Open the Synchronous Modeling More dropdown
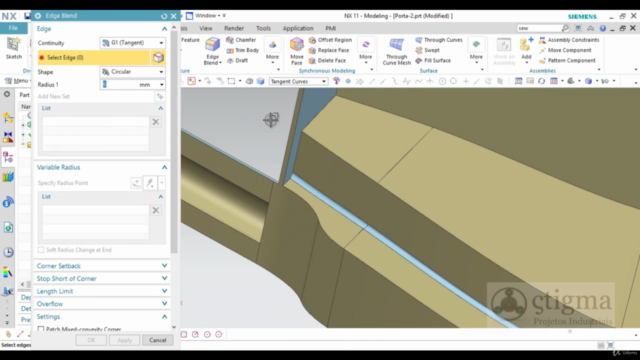The width and height of the screenshot is (640, 360). pyautogui.click(x=365, y=51)
